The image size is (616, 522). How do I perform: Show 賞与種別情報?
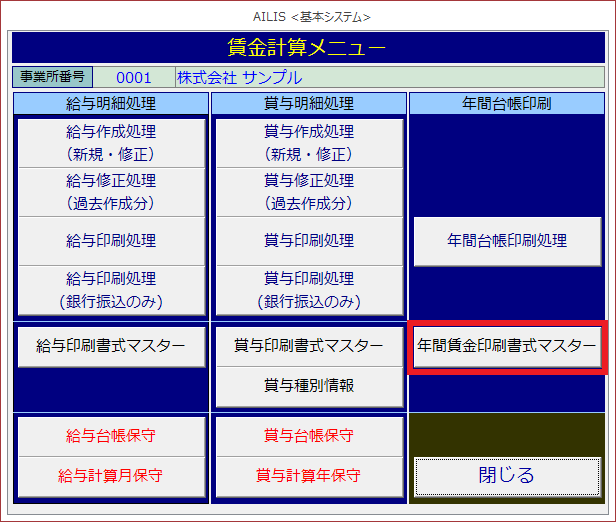(309, 385)
